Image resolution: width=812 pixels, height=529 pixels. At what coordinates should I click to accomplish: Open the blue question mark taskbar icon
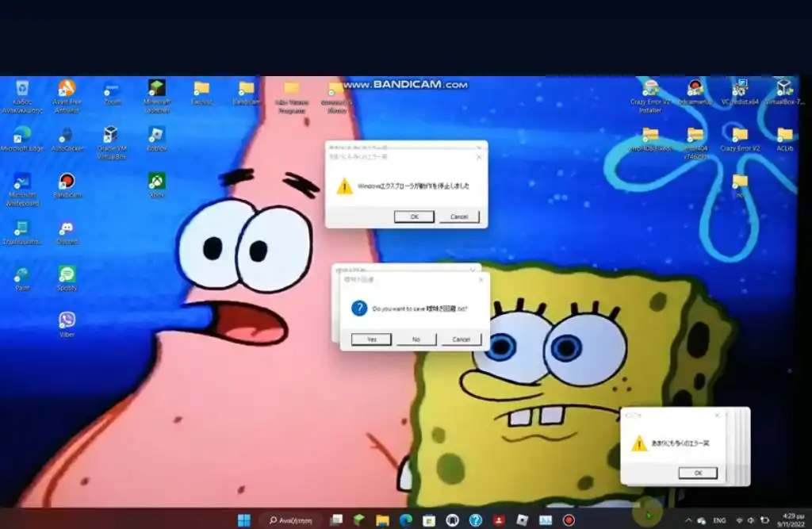click(x=476, y=519)
